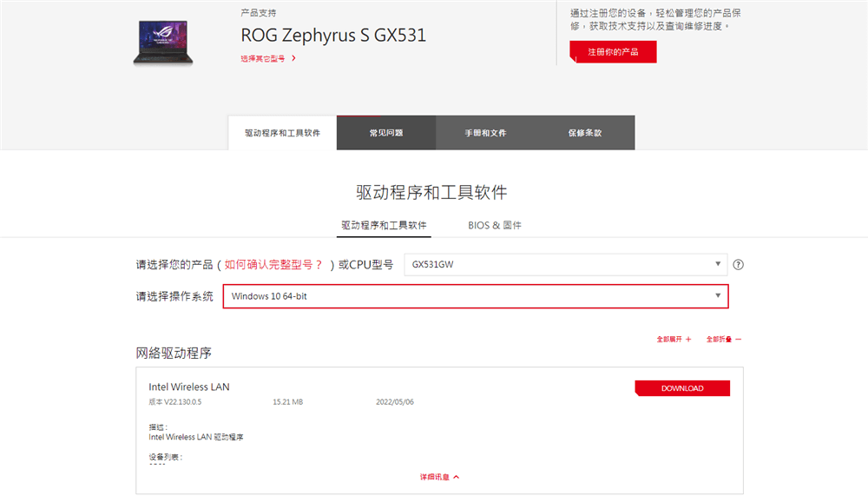Click the 详细讯息 link
This screenshot has height=496, width=868.
pos(435,477)
